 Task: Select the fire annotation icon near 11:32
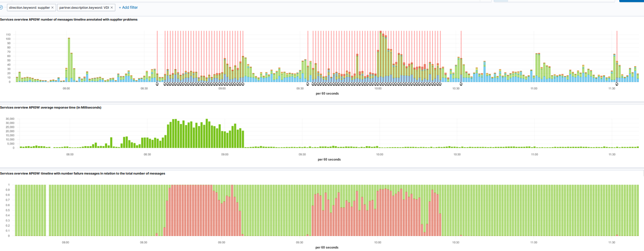pos(617,84)
